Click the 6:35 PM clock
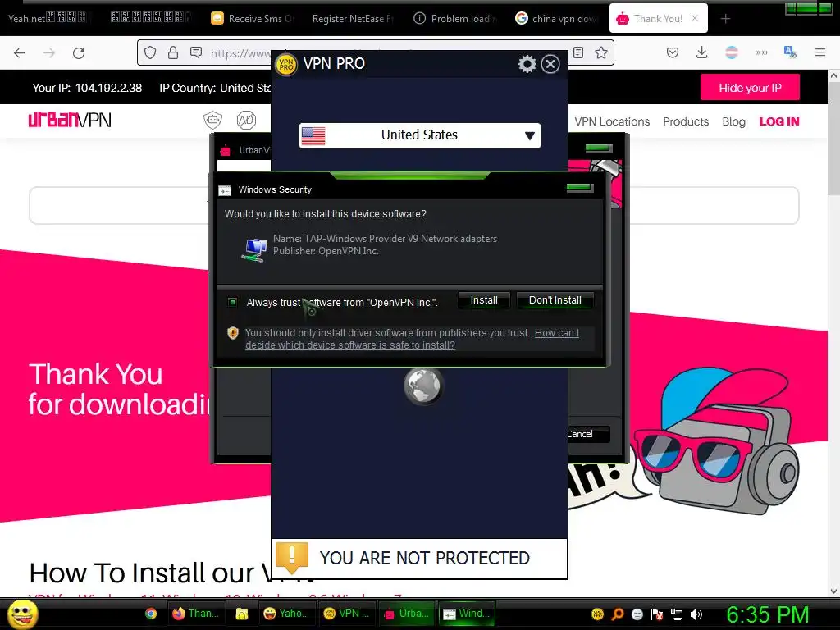Image resolution: width=840 pixels, height=630 pixels. (767, 614)
